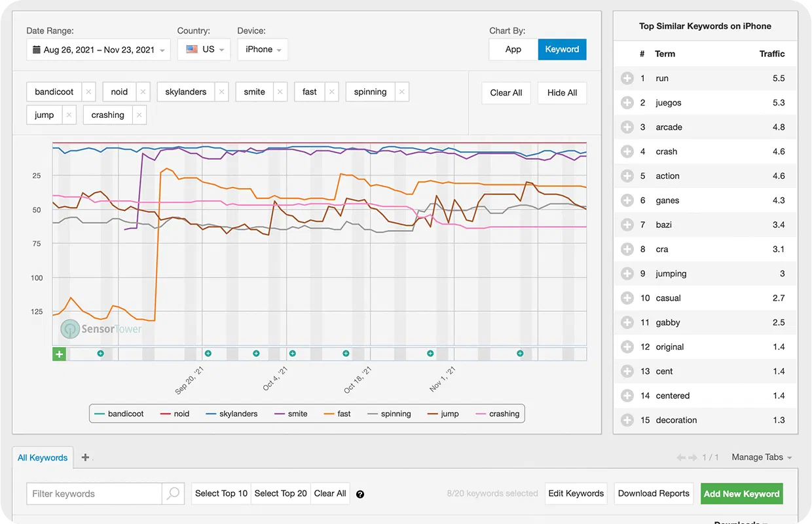Remove the smite keyword tag

point(280,92)
